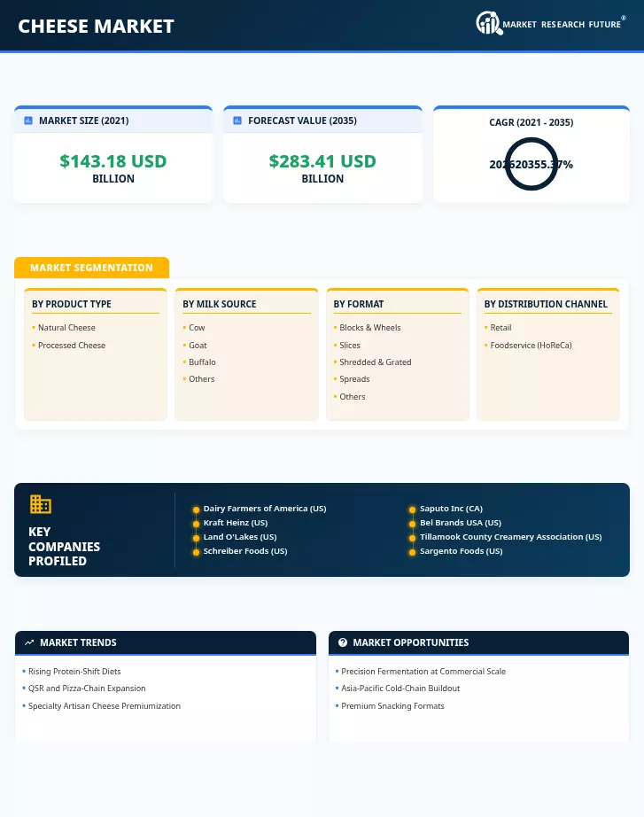
Task: Click the chart icon beside Forecast Value (2035)
Action: point(237,121)
